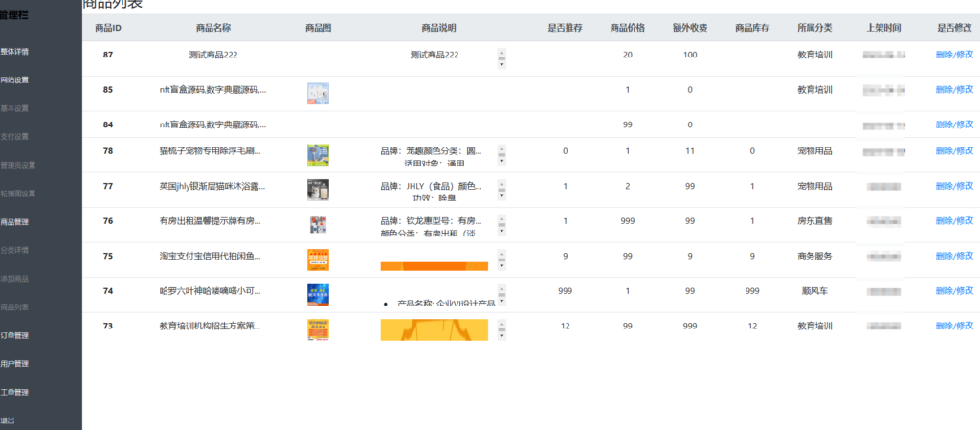Expand 订单管理 in the sidebar
Image resolution: width=980 pixels, height=430 pixels.
14,335
